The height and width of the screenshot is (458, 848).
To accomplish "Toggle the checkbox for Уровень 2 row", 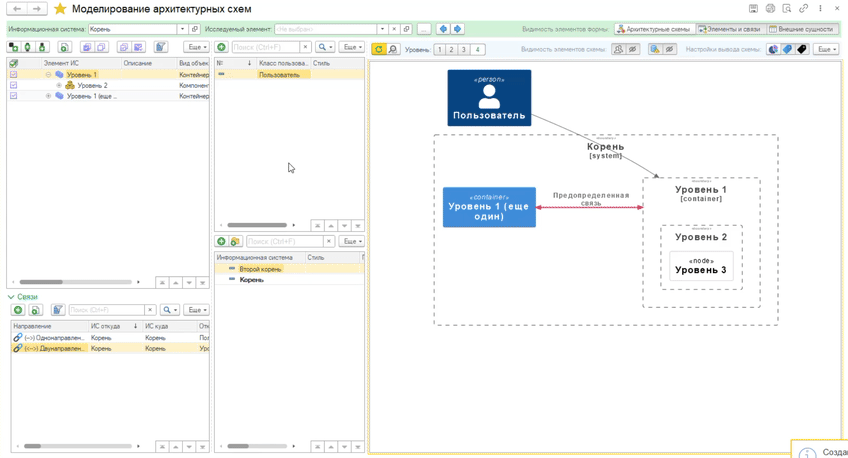I will point(14,85).
